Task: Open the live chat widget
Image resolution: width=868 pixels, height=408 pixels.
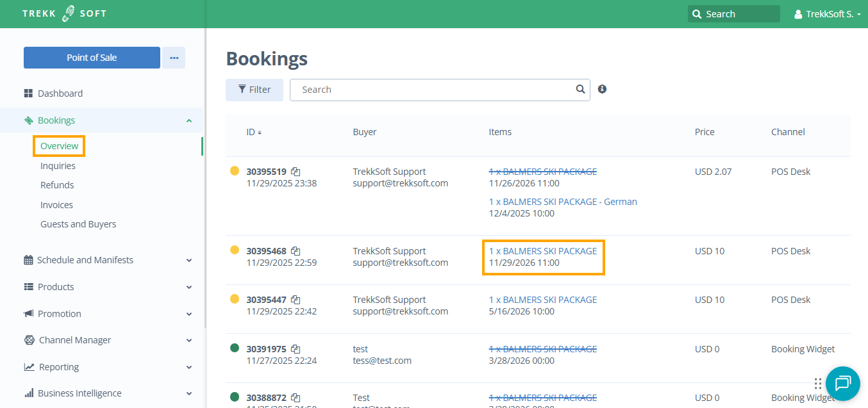Action: pos(842,383)
